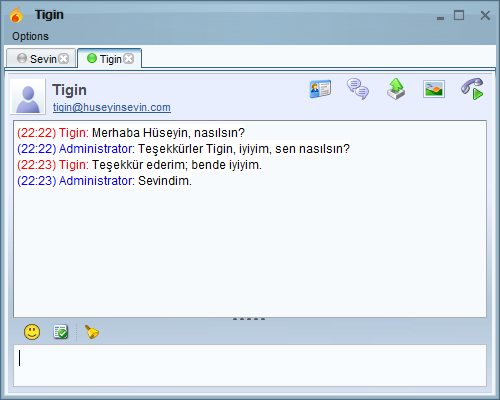This screenshot has width=500, height=400.
Task: Open the emoticon smiley picker
Action: (32, 332)
